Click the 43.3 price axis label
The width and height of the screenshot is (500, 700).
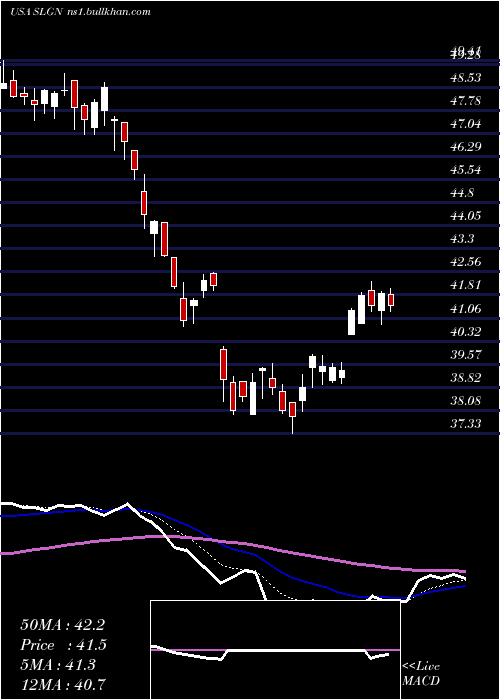[462, 239]
